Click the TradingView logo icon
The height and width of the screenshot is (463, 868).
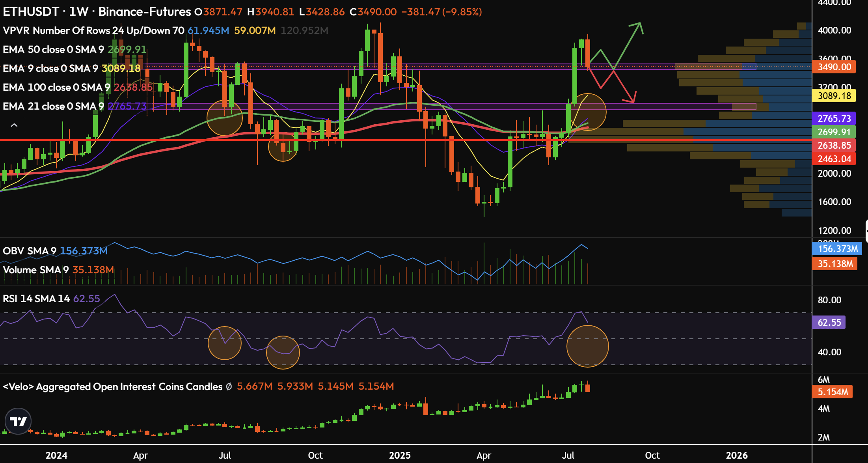pos(18,421)
